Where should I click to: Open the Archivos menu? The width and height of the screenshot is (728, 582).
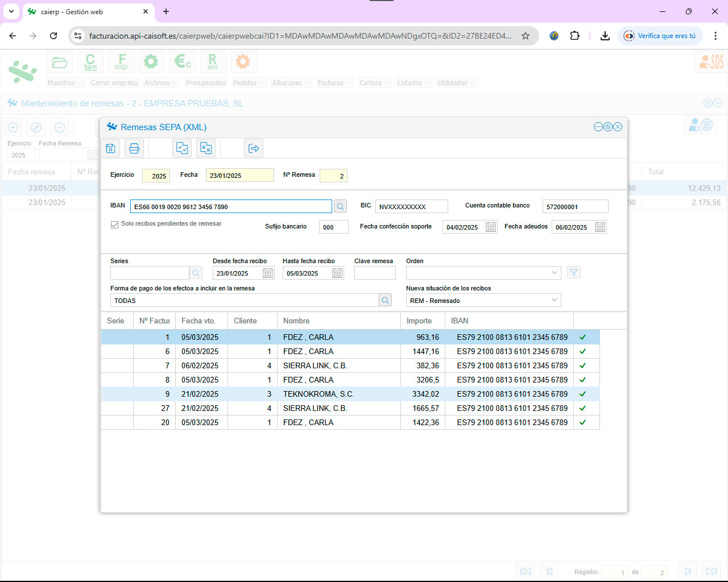click(x=161, y=83)
